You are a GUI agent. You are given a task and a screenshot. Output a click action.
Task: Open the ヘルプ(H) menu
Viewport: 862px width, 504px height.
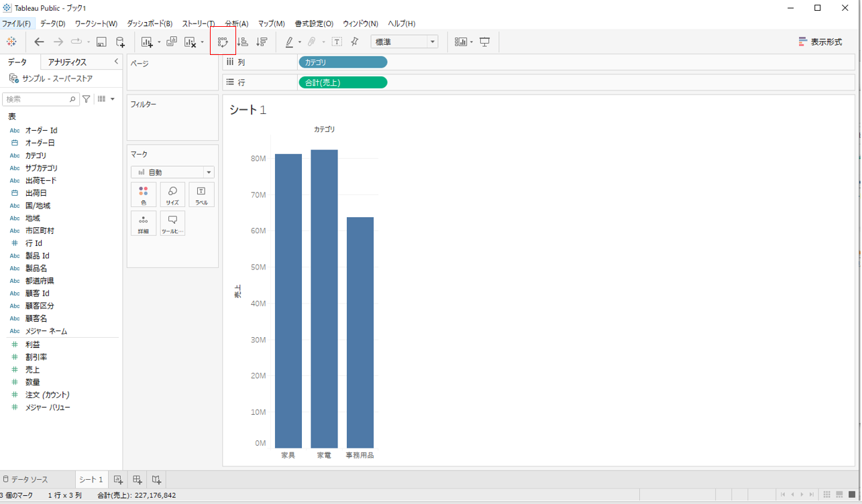tap(401, 23)
